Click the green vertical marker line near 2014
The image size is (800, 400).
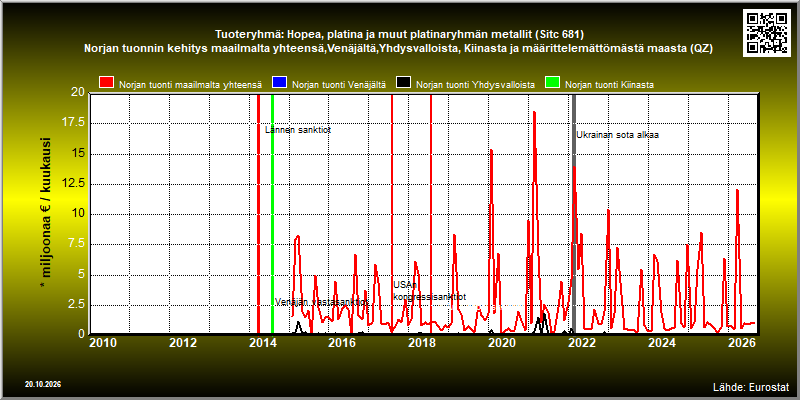(272, 214)
